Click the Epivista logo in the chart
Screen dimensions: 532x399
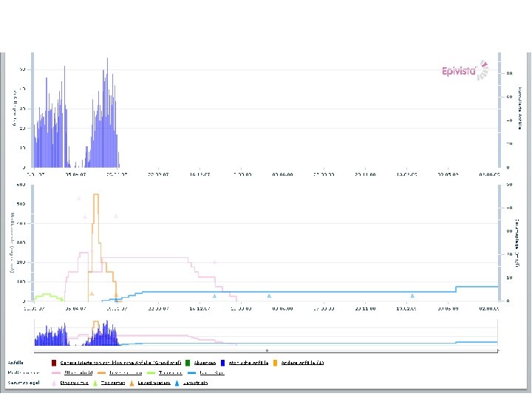[465, 70]
